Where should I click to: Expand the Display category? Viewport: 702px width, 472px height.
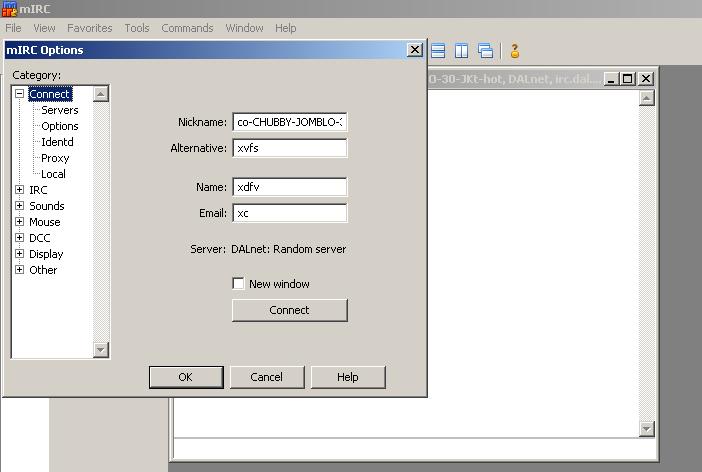point(19,253)
